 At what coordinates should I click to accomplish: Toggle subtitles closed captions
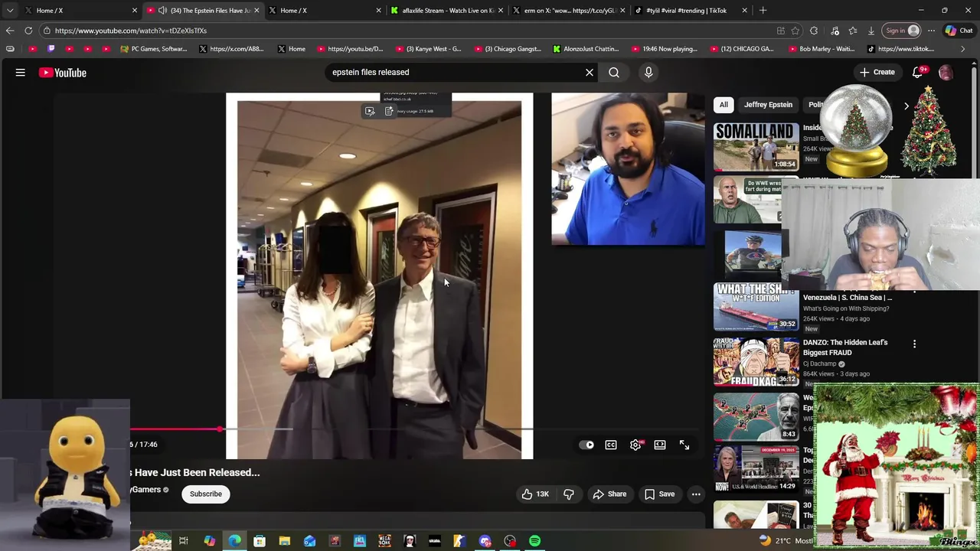click(x=611, y=445)
